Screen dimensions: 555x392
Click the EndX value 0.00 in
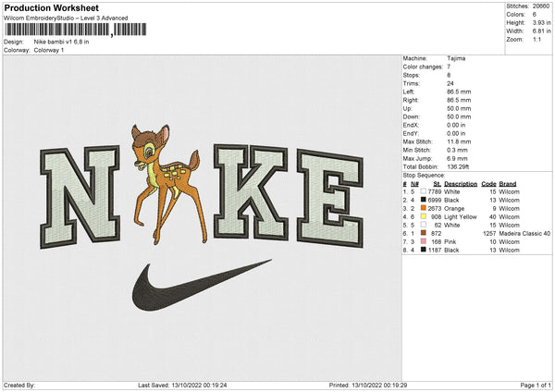point(456,125)
